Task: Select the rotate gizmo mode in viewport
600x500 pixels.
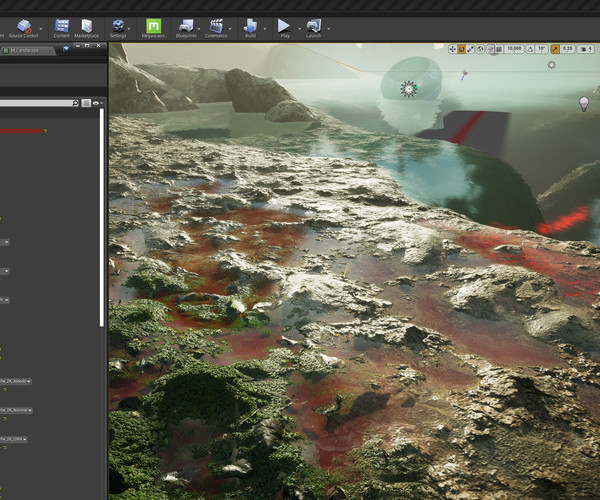Action: [x=461, y=49]
